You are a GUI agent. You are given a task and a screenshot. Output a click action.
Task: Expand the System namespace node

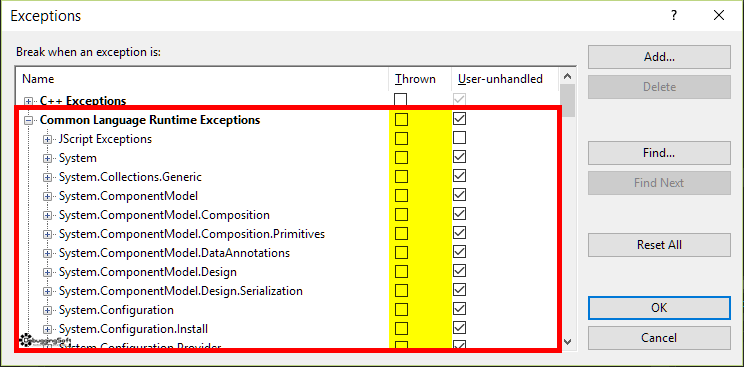(x=47, y=158)
